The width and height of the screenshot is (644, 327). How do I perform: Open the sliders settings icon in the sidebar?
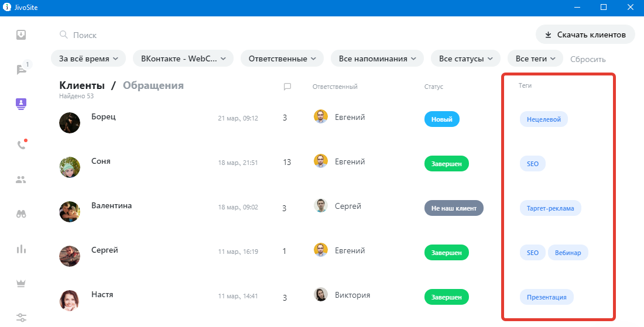click(21, 318)
